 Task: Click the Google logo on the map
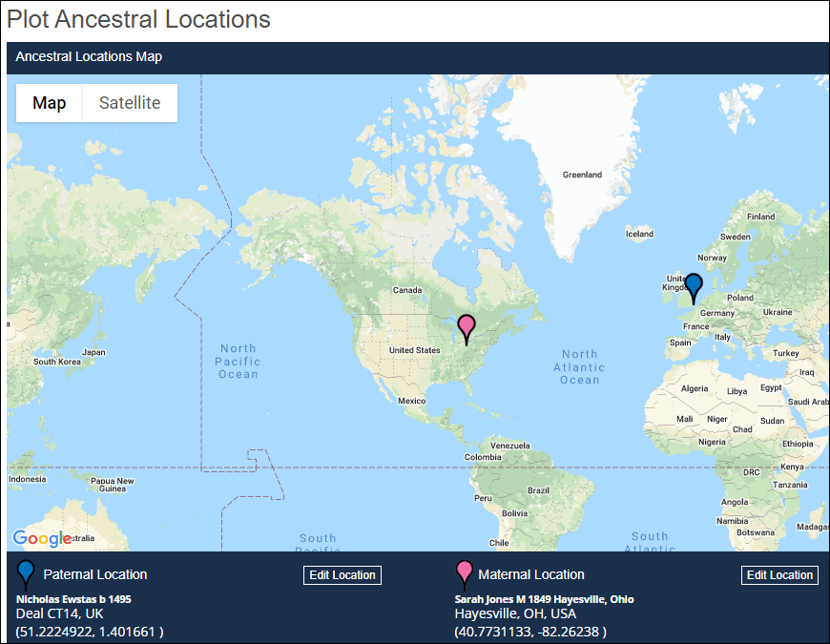(x=42, y=538)
